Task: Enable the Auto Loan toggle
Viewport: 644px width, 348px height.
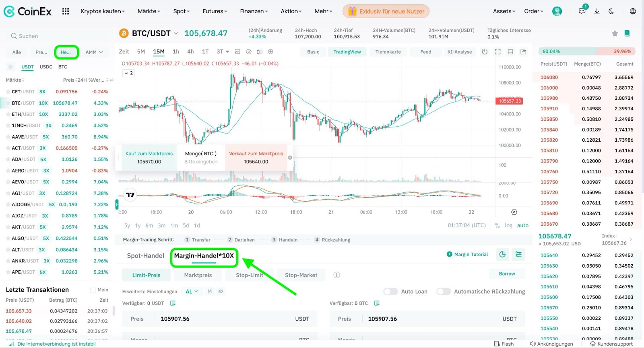Action: pos(390,291)
